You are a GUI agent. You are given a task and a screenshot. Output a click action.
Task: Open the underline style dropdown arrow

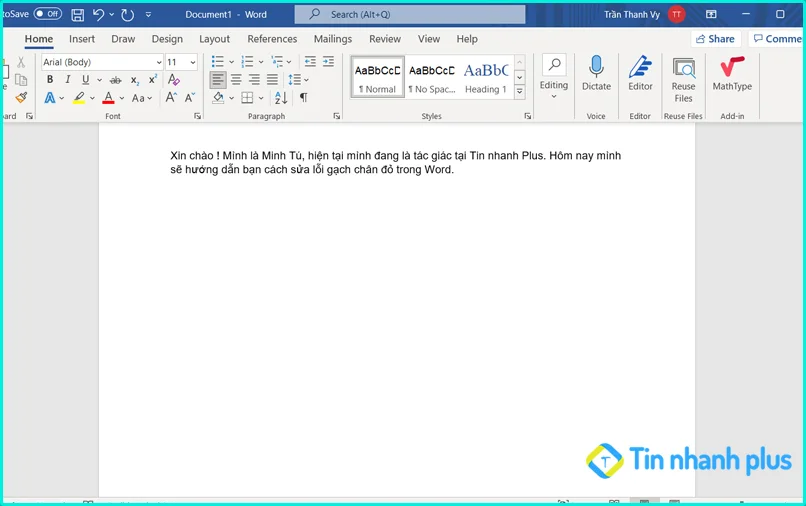(99, 80)
